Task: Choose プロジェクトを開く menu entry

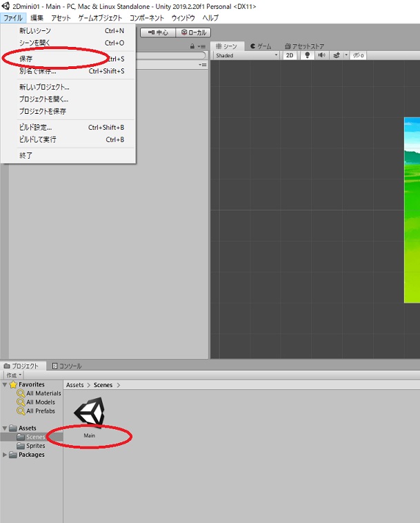Action: coord(68,99)
